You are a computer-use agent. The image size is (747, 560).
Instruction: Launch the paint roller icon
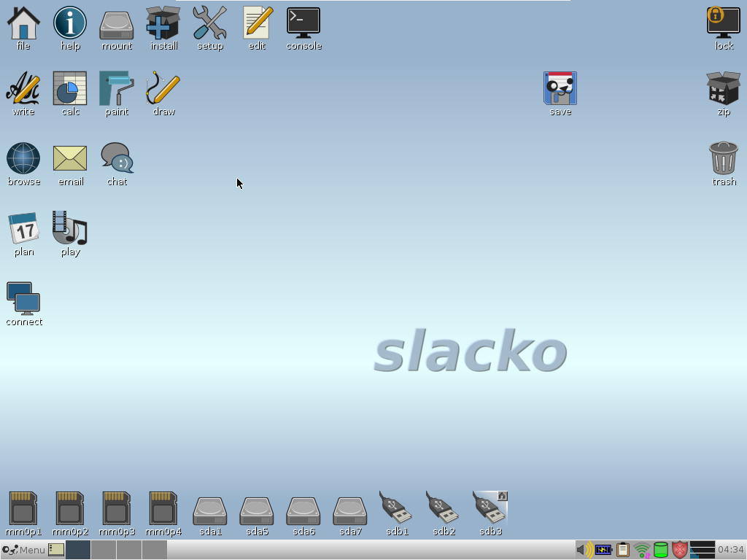click(117, 88)
